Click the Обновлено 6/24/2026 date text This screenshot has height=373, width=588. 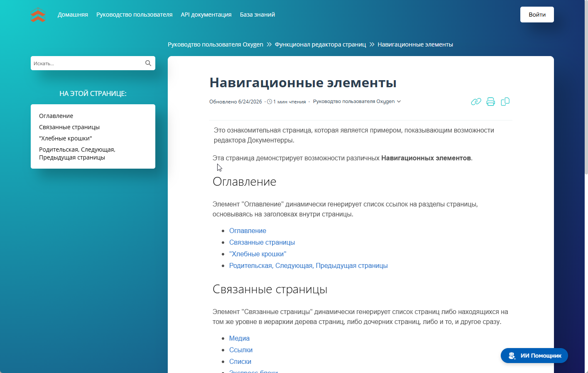click(x=235, y=101)
